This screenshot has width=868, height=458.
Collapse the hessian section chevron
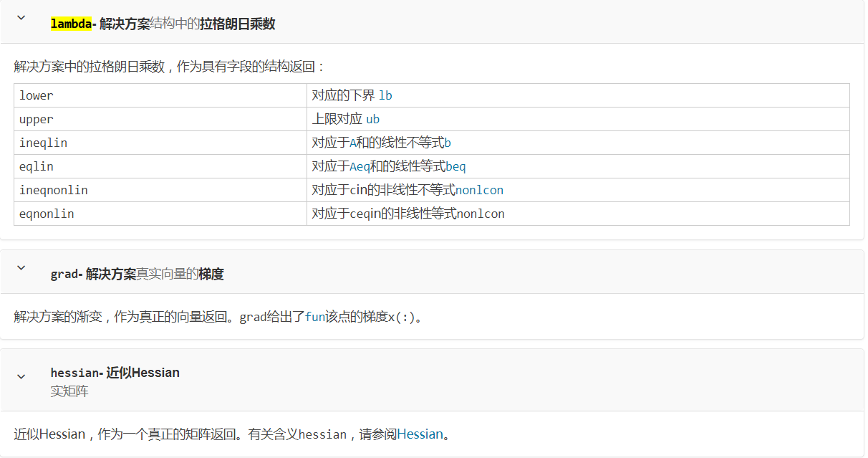(21, 376)
